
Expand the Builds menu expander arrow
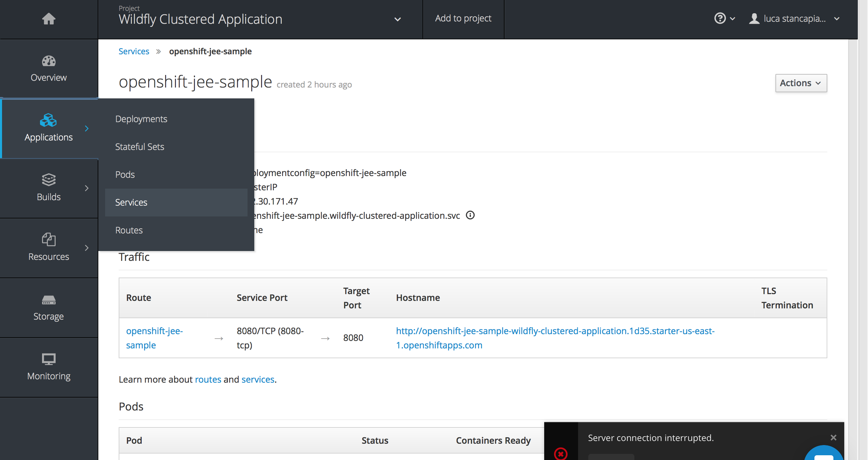(87, 188)
